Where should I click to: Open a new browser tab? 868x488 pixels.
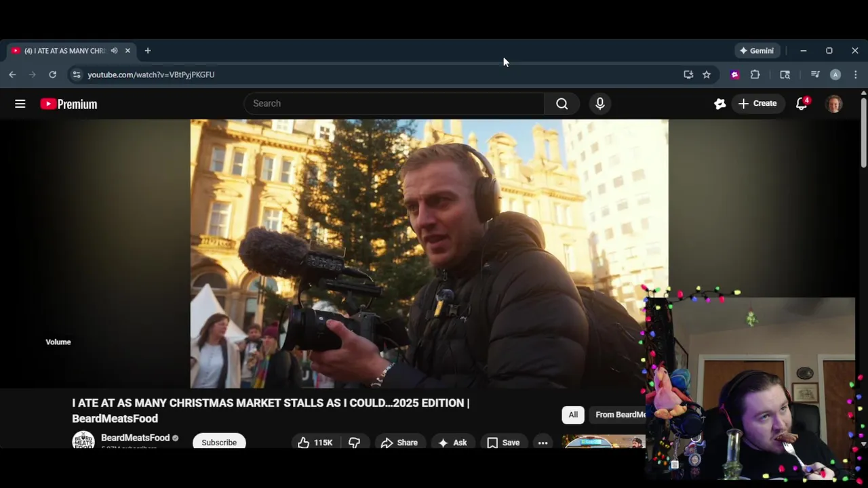click(x=147, y=51)
